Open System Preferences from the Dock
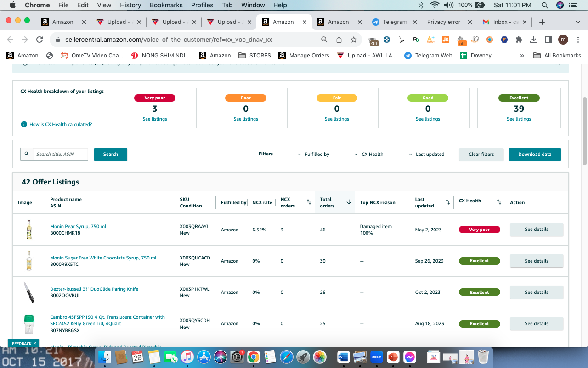 (x=237, y=356)
